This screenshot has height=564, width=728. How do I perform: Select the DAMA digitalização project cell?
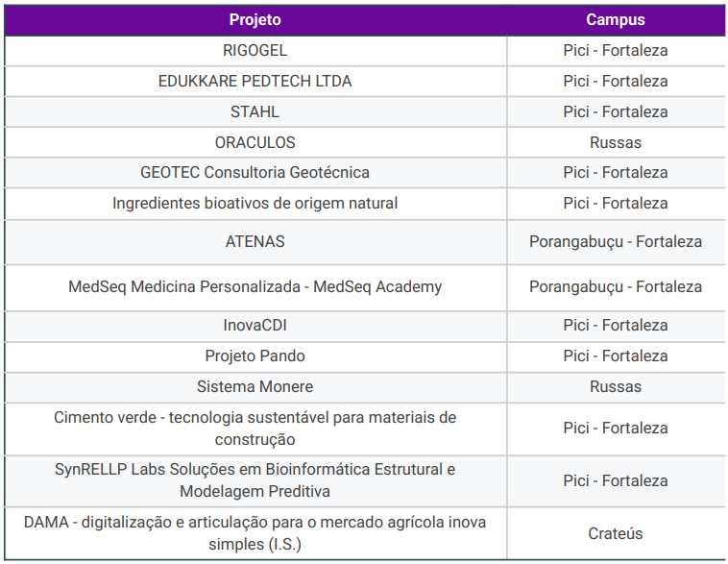pos(255,533)
